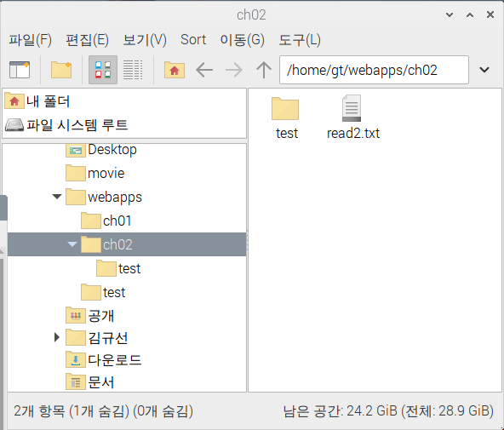The width and height of the screenshot is (504, 430).
Task: Click the drive icon beside 파일 시스템 루트
Action: pos(14,125)
